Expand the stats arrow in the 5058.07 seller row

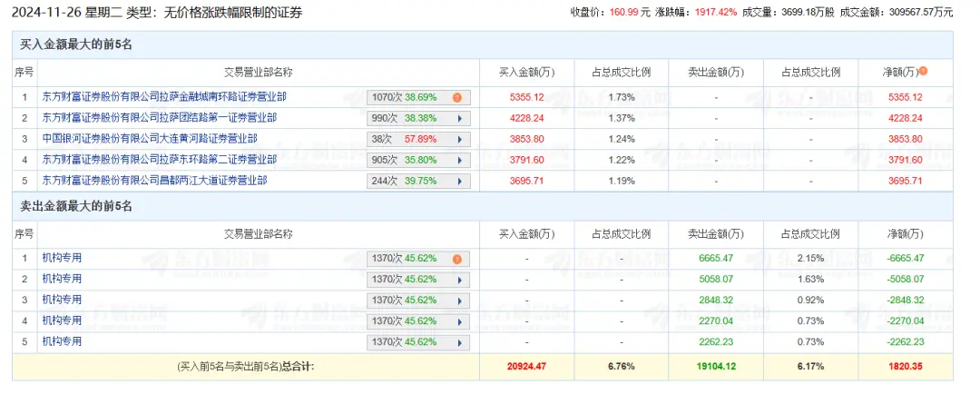coord(459,279)
